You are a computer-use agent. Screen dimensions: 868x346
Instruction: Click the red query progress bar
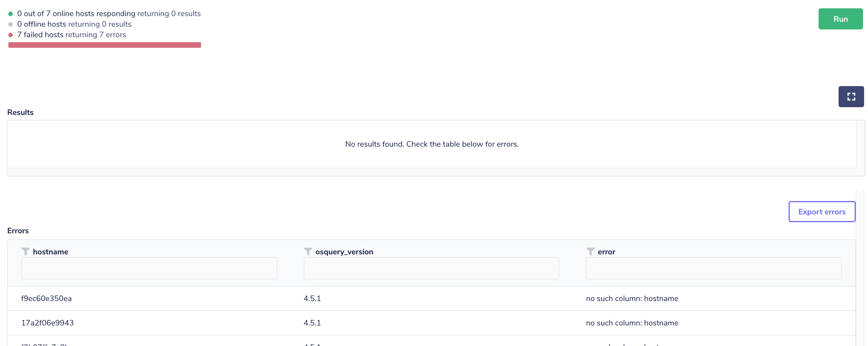point(104,45)
